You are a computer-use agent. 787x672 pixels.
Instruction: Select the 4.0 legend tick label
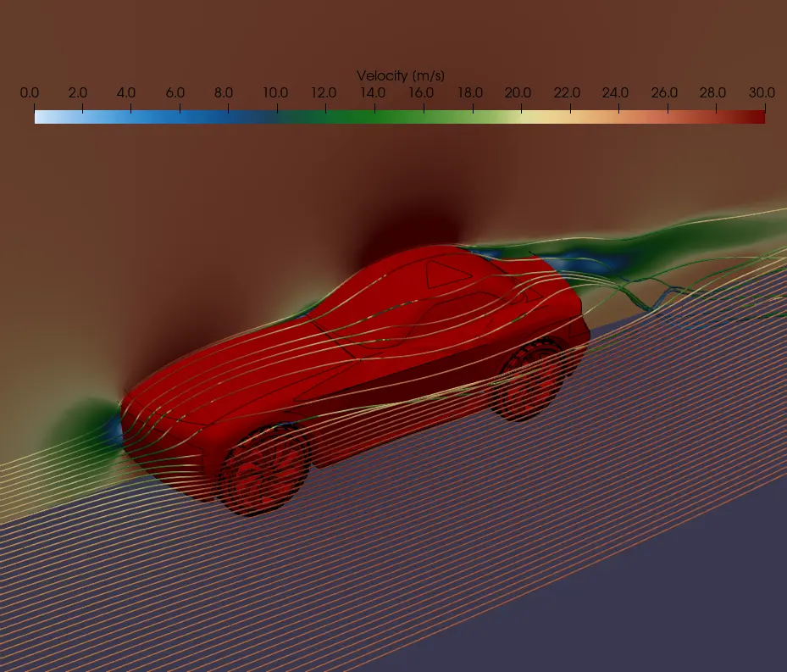(126, 93)
